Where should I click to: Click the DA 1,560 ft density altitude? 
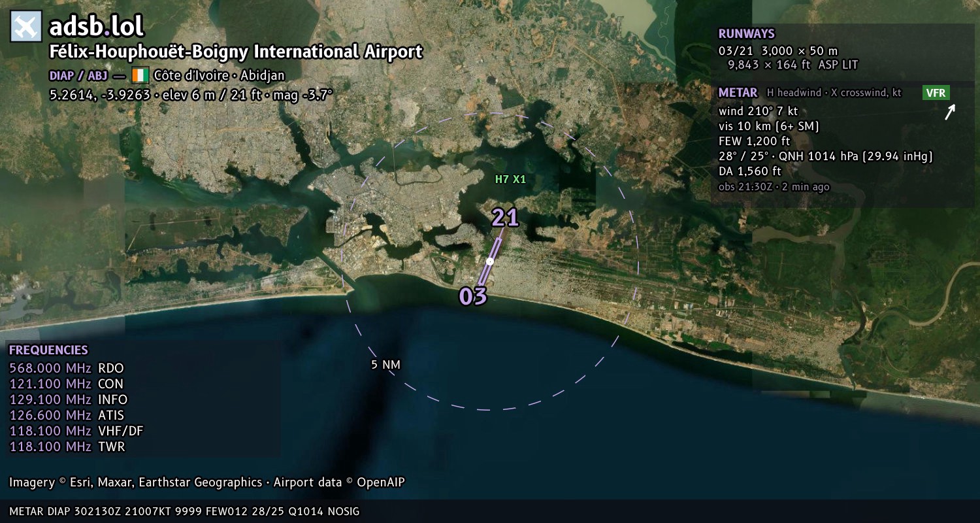750,171
